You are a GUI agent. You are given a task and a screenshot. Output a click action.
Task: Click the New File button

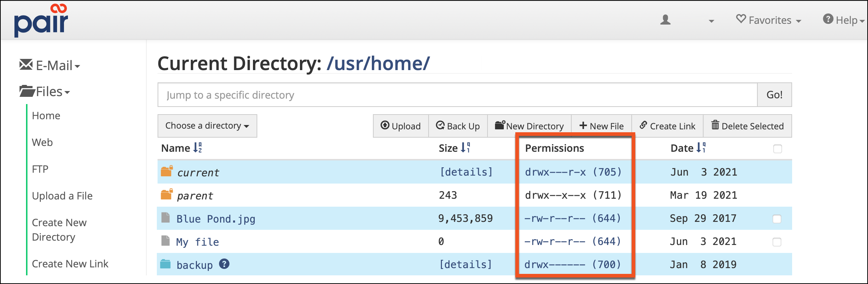[x=601, y=126]
